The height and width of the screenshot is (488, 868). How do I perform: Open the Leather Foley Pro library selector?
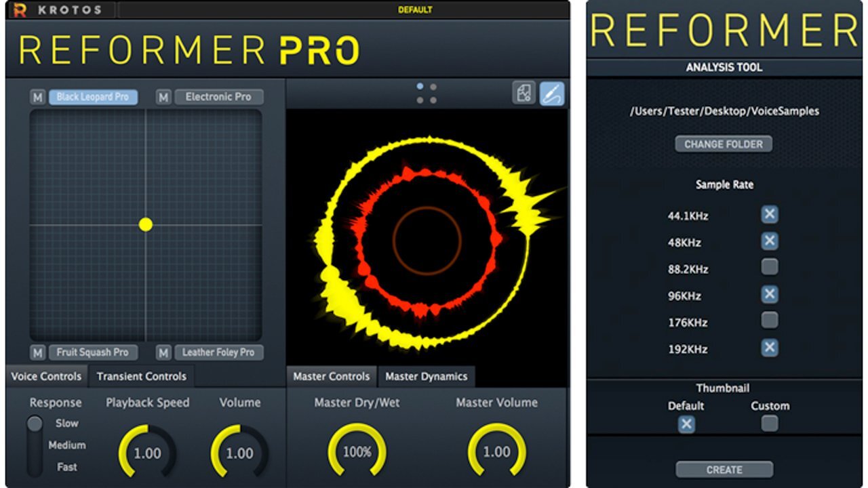click(218, 352)
